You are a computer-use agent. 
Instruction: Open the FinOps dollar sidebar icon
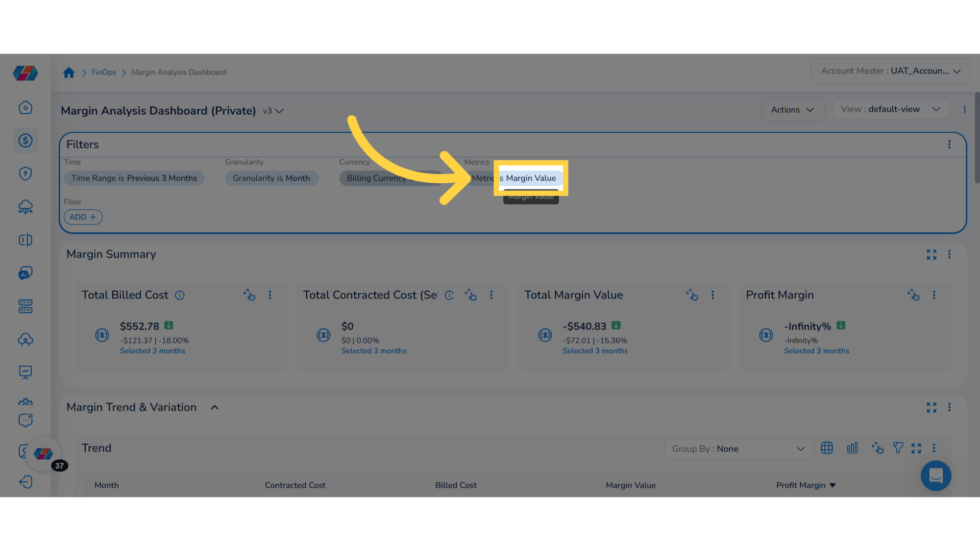pyautogui.click(x=26, y=141)
